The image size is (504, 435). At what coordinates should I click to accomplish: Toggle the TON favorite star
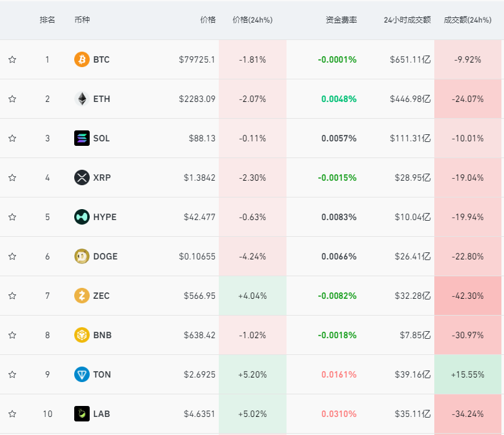coord(12,374)
